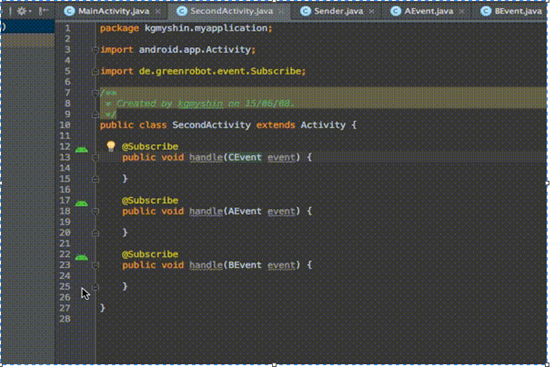Viewport: 554px width, 367px height.
Task: Click the AEvent parameter type
Action: click(x=245, y=211)
